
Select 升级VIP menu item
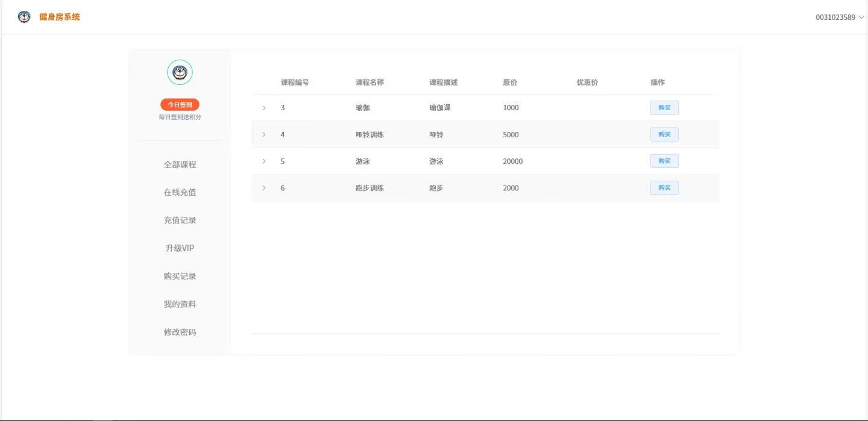(x=180, y=248)
